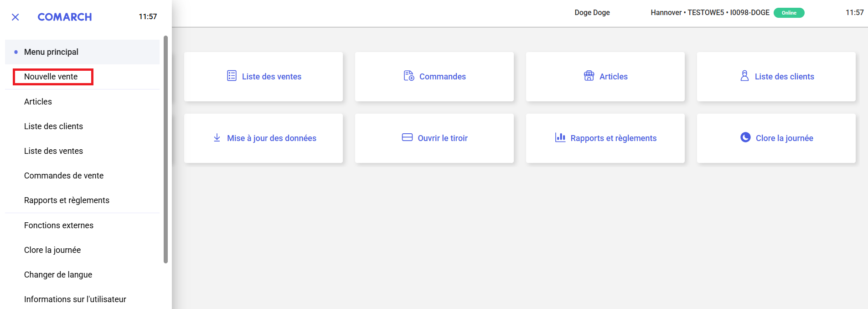The width and height of the screenshot is (868, 309).
Task: Click the person icon for Liste des clients
Action: pyautogui.click(x=744, y=76)
